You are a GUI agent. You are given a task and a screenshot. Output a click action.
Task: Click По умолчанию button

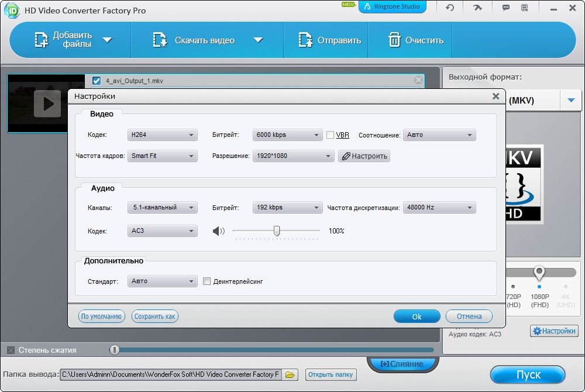point(101,317)
